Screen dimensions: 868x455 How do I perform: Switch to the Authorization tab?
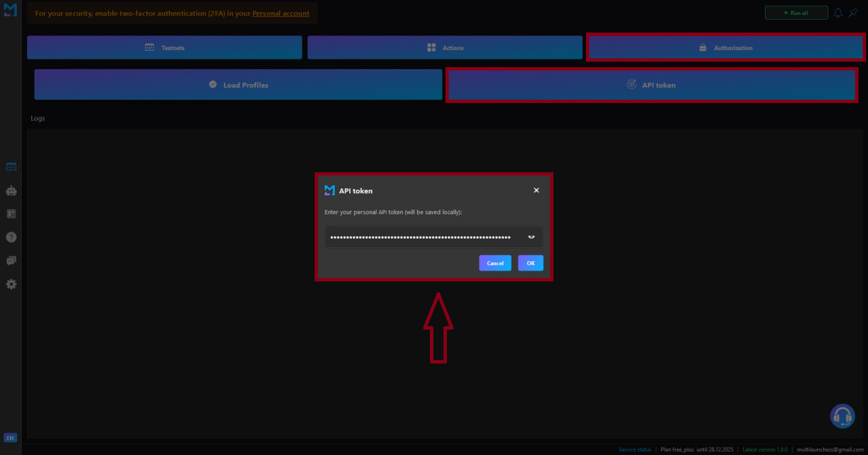pyautogui.click(x=725, y=47)
